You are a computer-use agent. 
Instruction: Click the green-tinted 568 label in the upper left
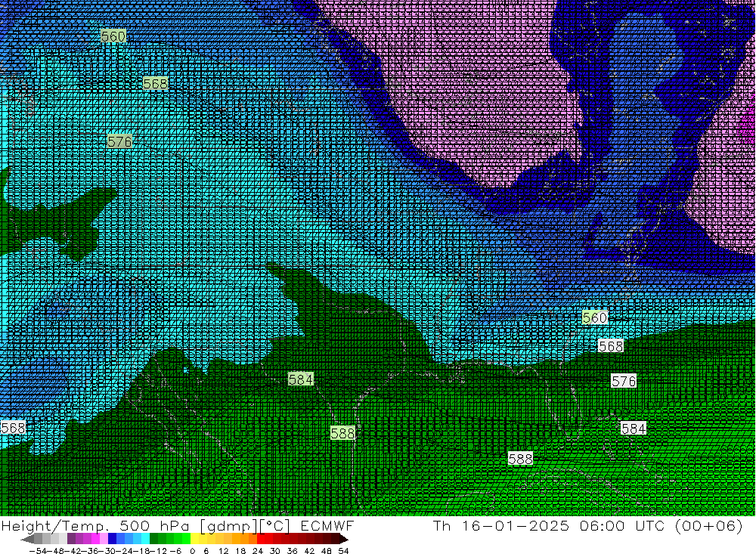point(155,84)
